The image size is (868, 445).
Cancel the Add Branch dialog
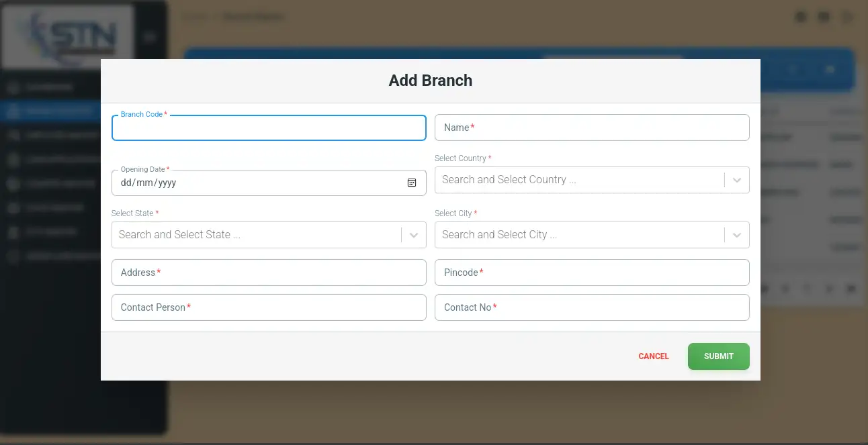[653, 356]
